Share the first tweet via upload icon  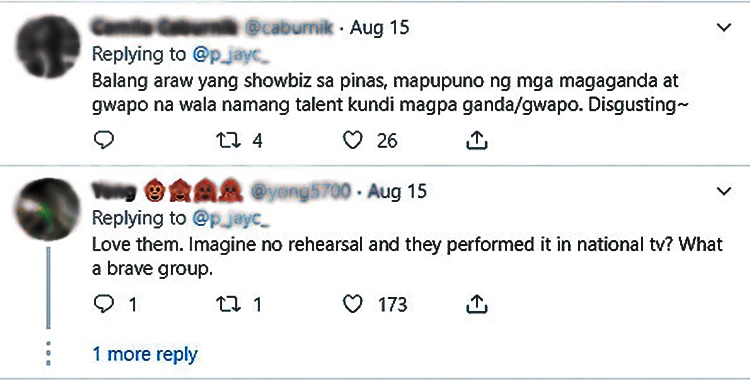pos(476,140)
